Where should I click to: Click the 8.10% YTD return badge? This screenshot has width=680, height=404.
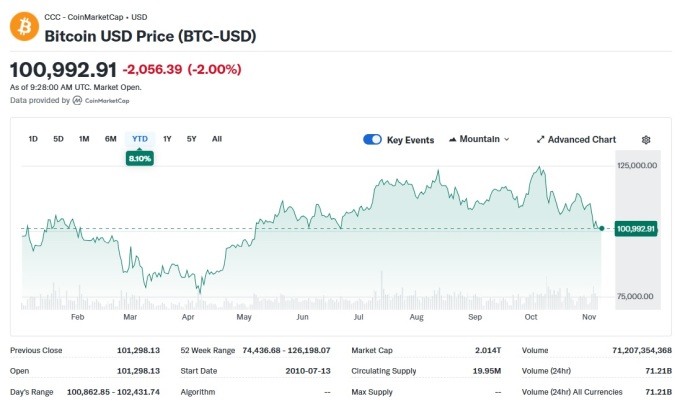pyautogui.click(x=140, y=158)
